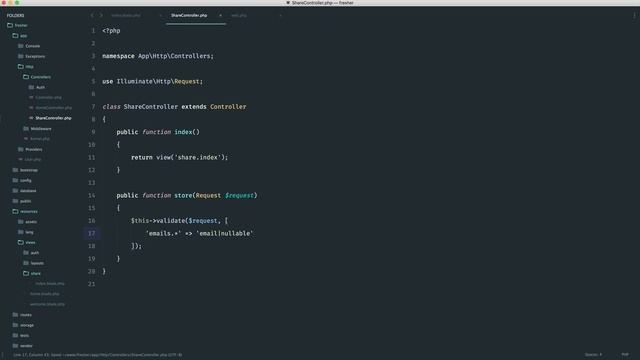Screen dimensions: 640x360
Task: Change the PHP syntax in status bar
Action: [x=625, y=355]
